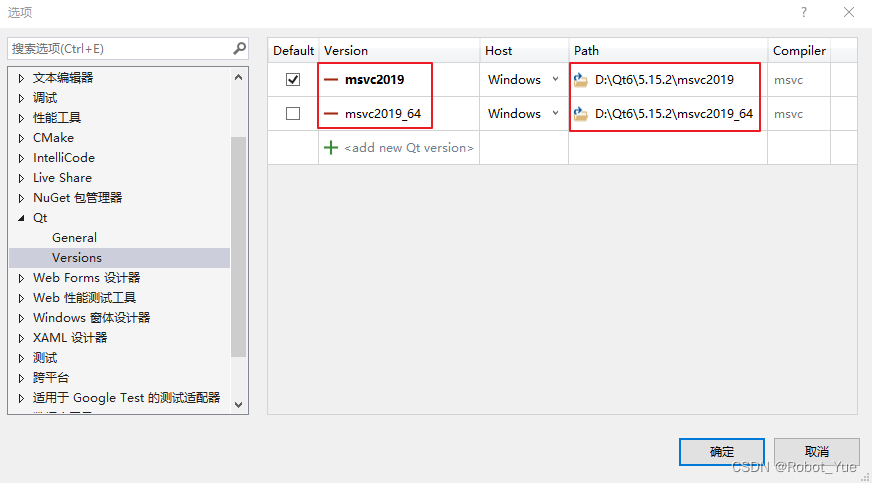Viewport: 872px width, 483px height.
Task: Click the Version column header
Action: pyautogui.click(x=399, y=51)
